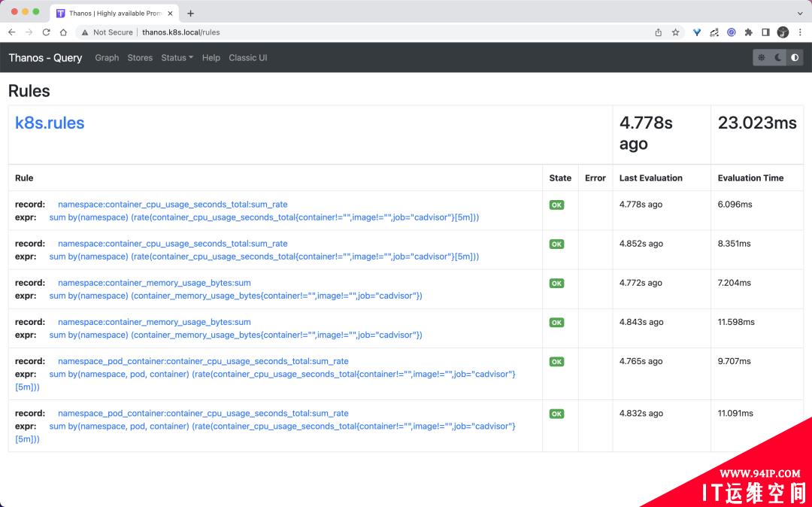The image size is (812, 507).
Task: Click the share page icon in address bar
Action: pyautogui.click(x=658, y=32)
